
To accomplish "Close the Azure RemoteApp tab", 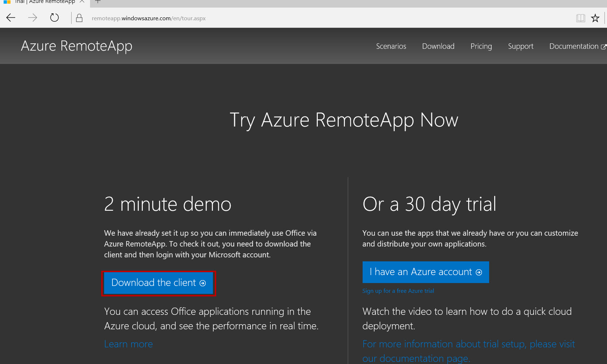I will pos(82,2).
